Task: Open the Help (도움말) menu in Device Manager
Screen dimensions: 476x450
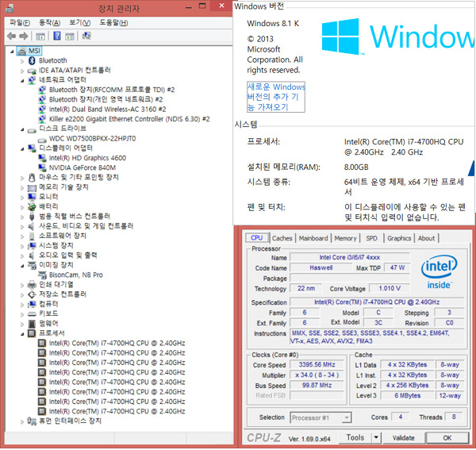Action: [113, 23]
